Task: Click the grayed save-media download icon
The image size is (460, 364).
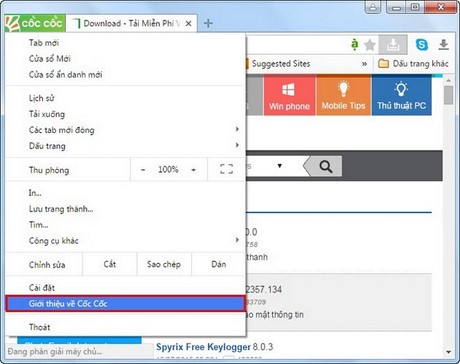Action: tap(393, 45)
